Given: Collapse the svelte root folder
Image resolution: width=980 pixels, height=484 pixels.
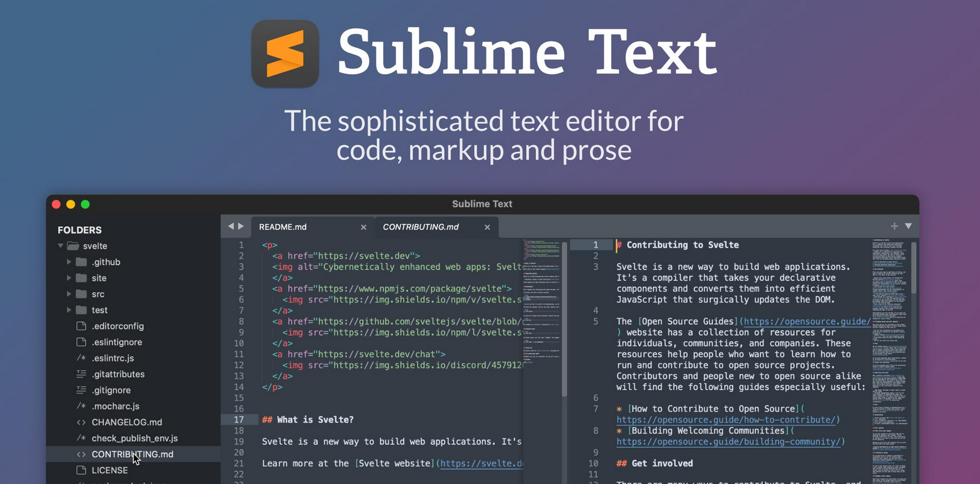Looking at the screenshot, I should pos(61,246).
